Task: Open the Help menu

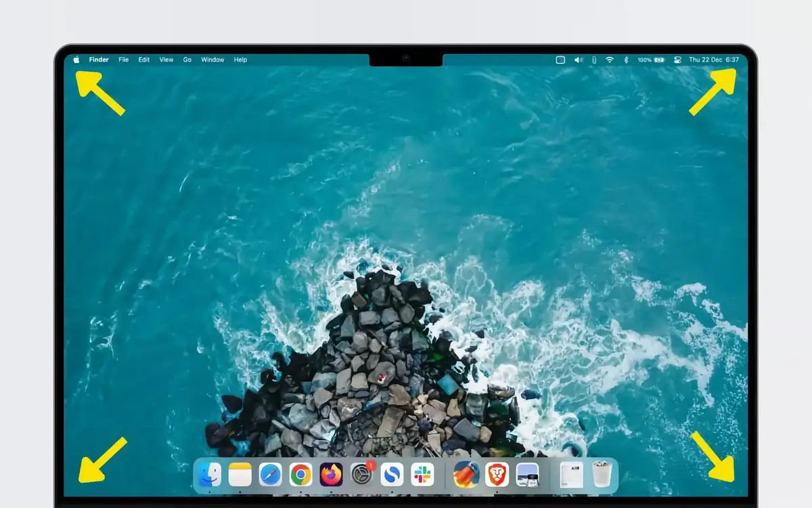Action: [x=240, y=60]
